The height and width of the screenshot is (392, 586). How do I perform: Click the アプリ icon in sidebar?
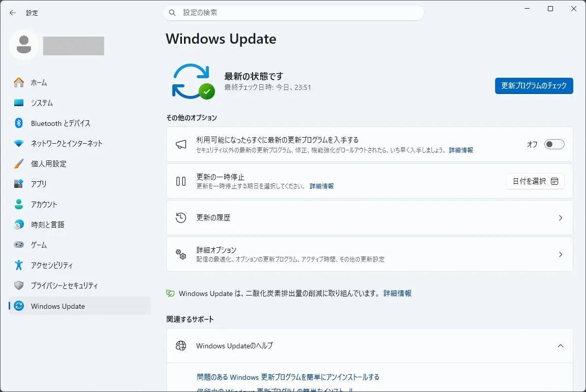(19, 184)
